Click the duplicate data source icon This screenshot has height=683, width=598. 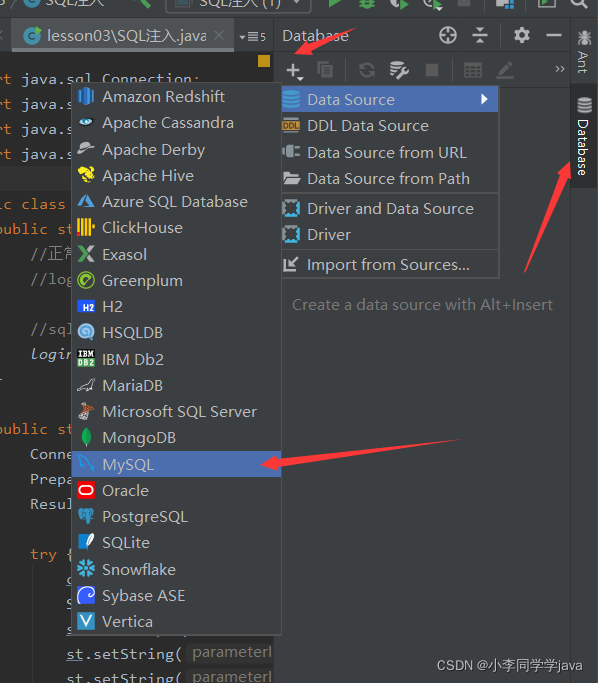point(325,70)
